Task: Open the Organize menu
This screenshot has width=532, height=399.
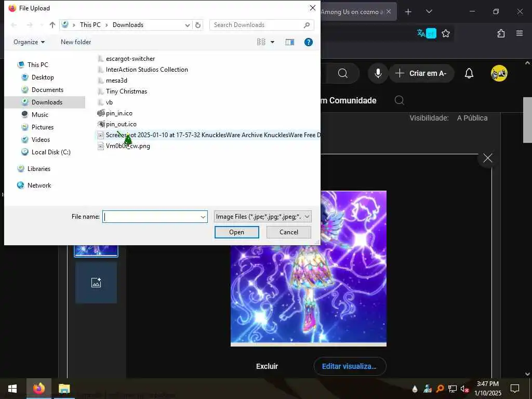Action: 29,42
